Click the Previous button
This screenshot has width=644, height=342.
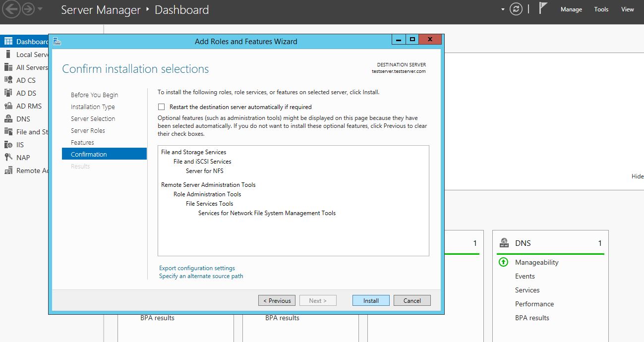277,300
